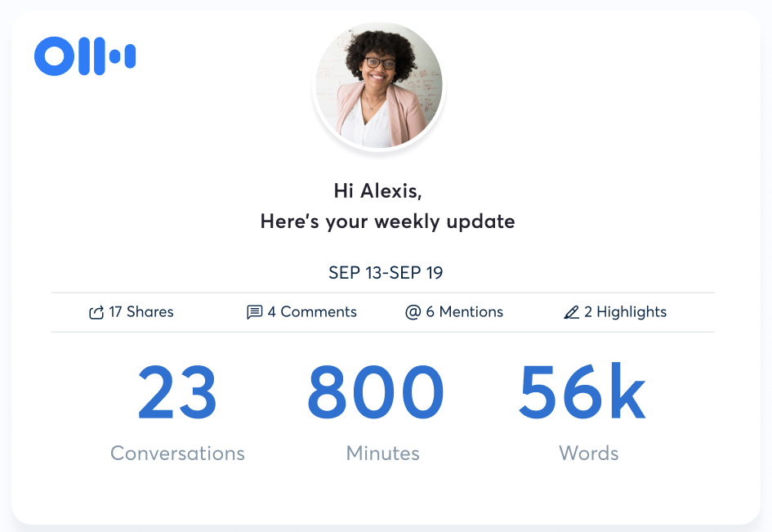772x532 pixels.
Task: Select the 6 Mentions text label
Action: (464, 312)
